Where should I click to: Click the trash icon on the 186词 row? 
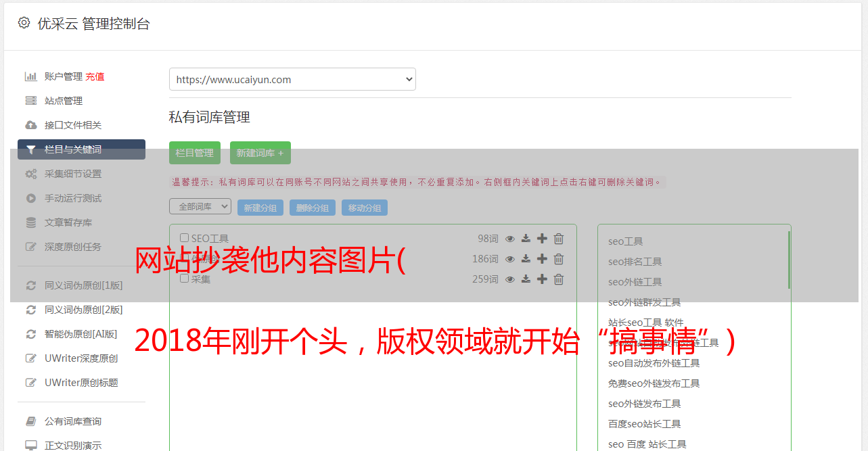click(559, 259)
